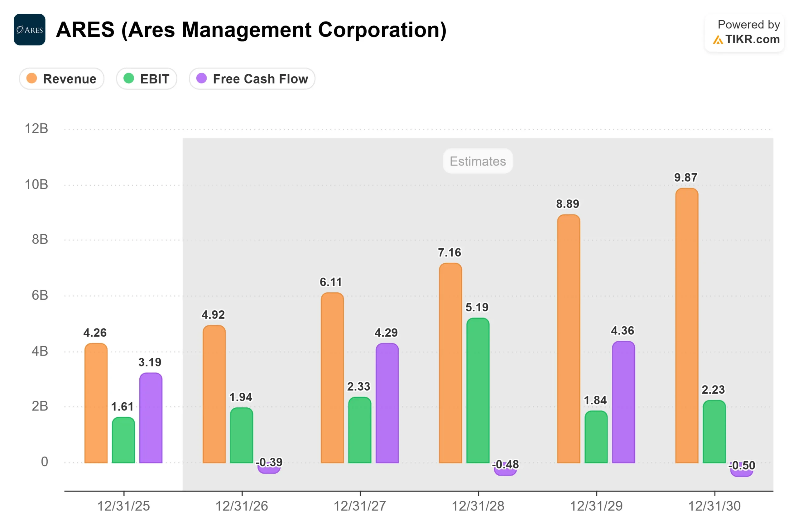Select the 12/31/29 Revenue bar labeled 8.89

569,338
